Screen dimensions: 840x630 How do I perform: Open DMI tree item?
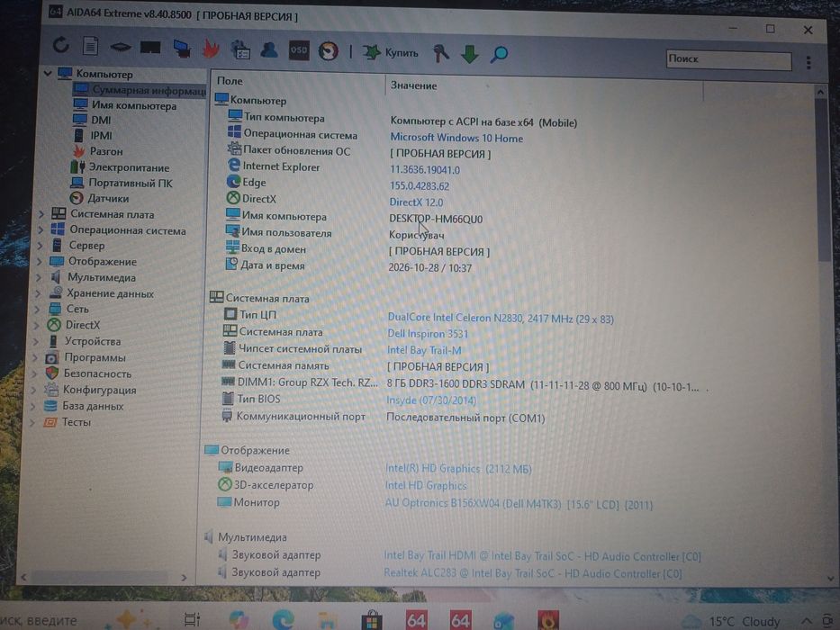pyautogui.click(x=101, y=120)
